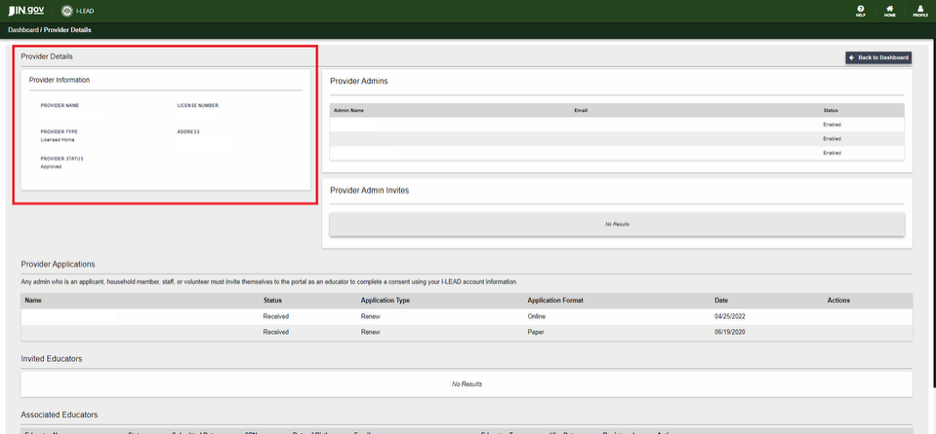Click the Status column header in Provider Applications
Screen dimensions: 936x434
(272, 300)
